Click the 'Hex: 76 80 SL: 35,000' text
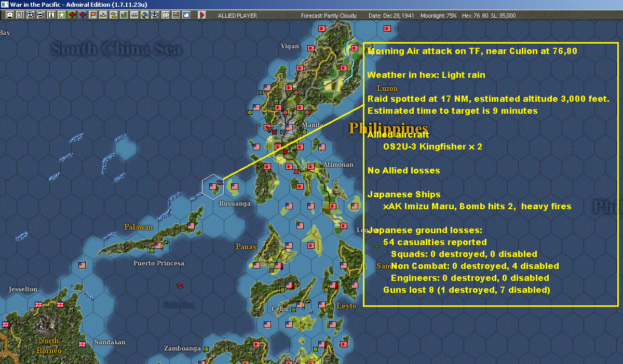The image size is (623, 364). (488, 16)
